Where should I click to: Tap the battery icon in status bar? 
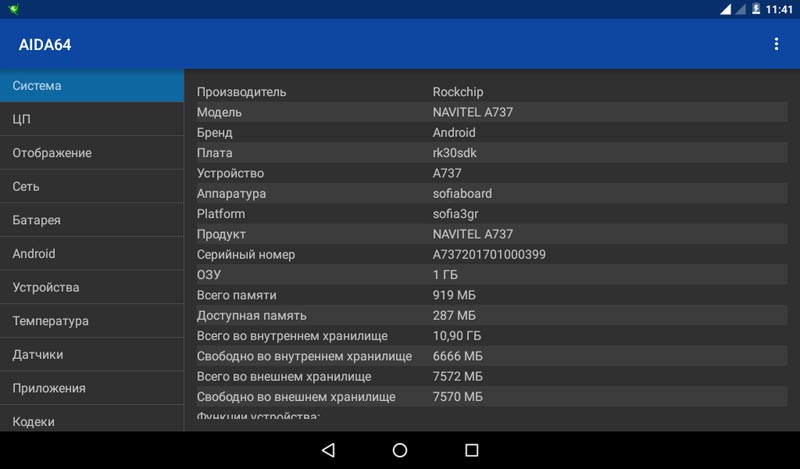(x=755, y=9)
